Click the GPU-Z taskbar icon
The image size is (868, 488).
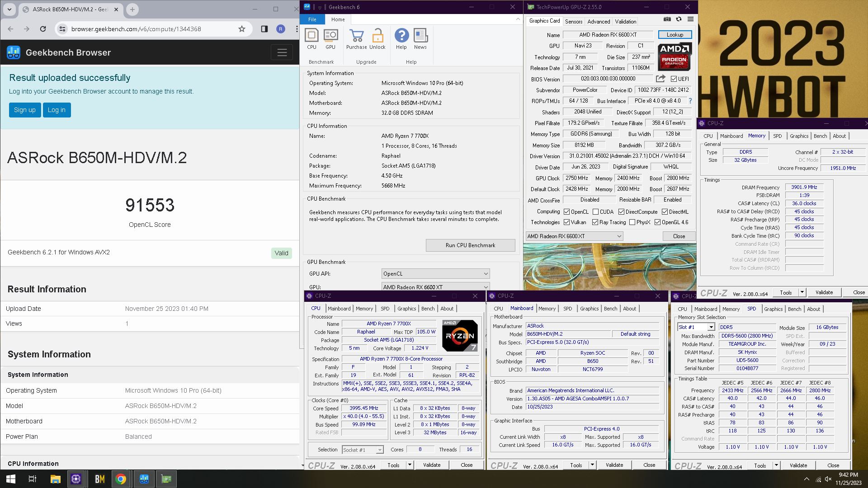pos(166,479)
